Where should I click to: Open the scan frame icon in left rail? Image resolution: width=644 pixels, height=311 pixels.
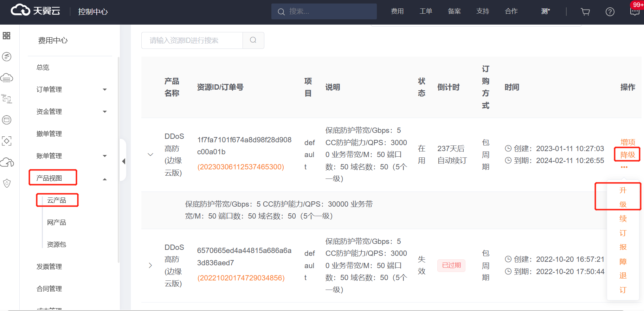tap(7, 141)
